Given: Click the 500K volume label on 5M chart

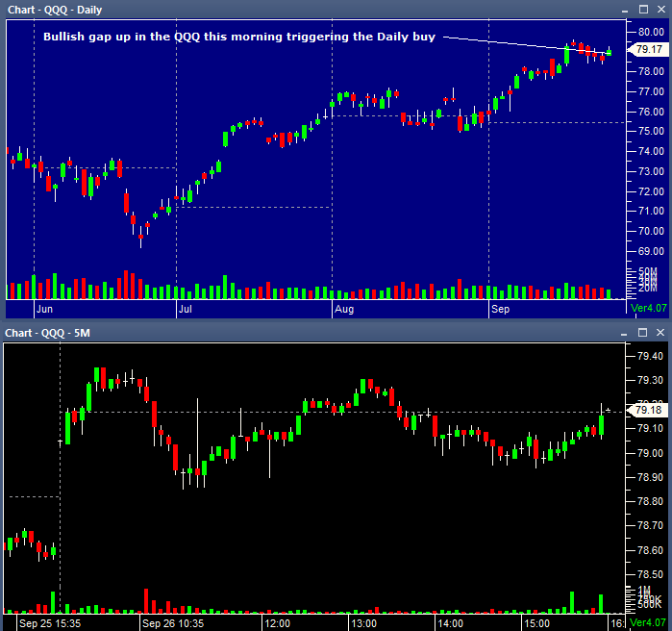Looking at the screenshot, I should point(650,604).
